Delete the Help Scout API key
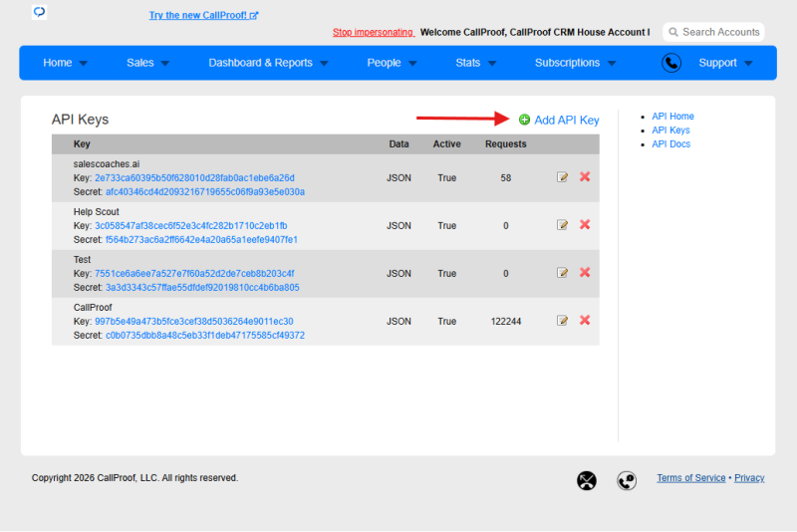Screen dimensions: 797x532 (x=585, y=224)
